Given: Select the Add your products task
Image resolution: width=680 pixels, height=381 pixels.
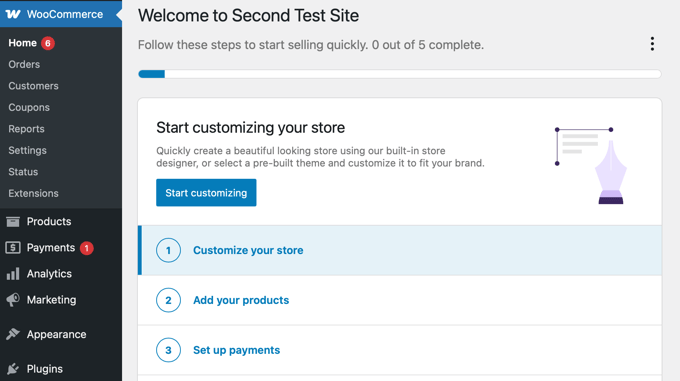Looking at the screenshot, I should point(400,300).
